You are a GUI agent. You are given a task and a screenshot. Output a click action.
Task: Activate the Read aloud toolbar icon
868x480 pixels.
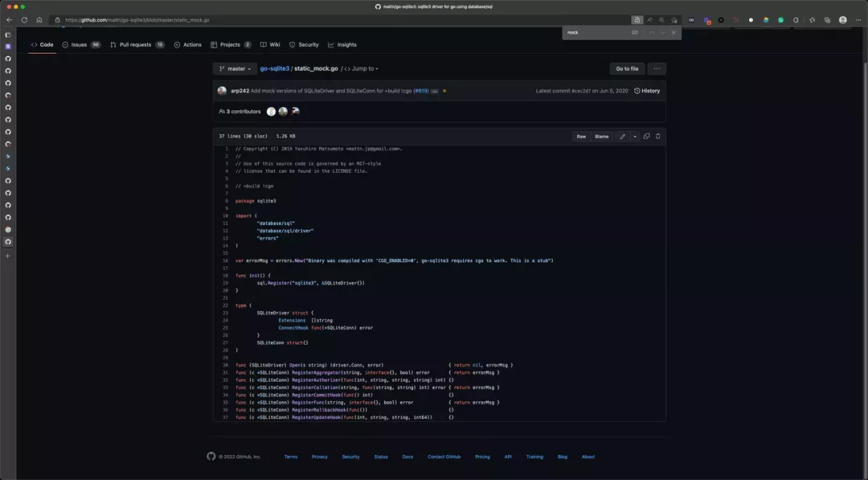click(649, 20)
